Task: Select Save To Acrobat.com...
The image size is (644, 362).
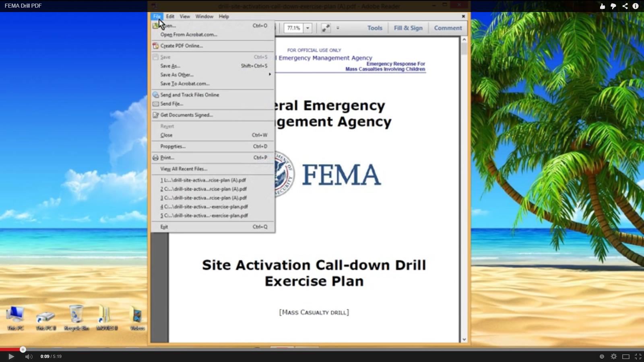Action: coord(213,84)
